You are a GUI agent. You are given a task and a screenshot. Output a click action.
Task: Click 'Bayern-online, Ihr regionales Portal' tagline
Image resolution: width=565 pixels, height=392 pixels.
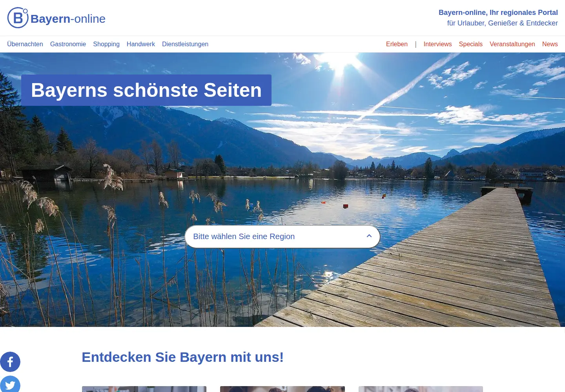(498, 13)
